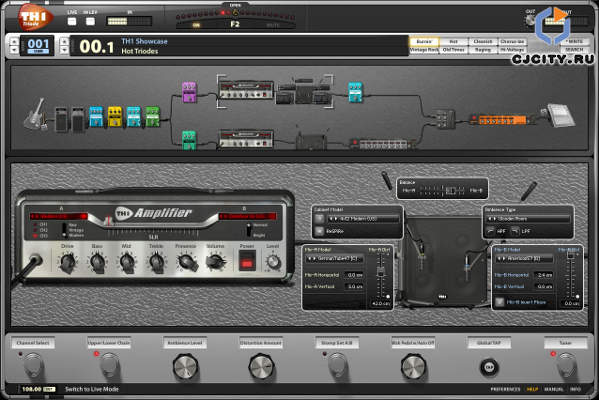The width and height of the screenshot is (599, 400).
Task: Open amp model A red display selector
Action: tap(58, 216)
